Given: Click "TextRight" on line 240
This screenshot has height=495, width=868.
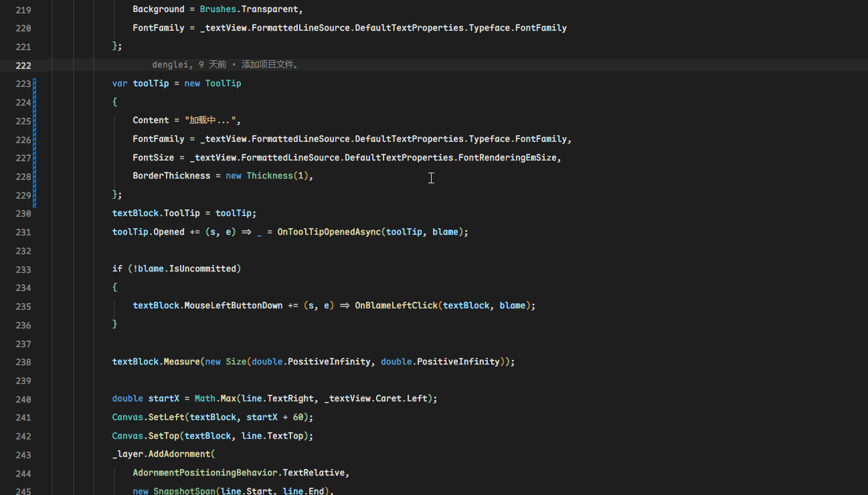Looking at the screenshot, I should click(290, 399).
